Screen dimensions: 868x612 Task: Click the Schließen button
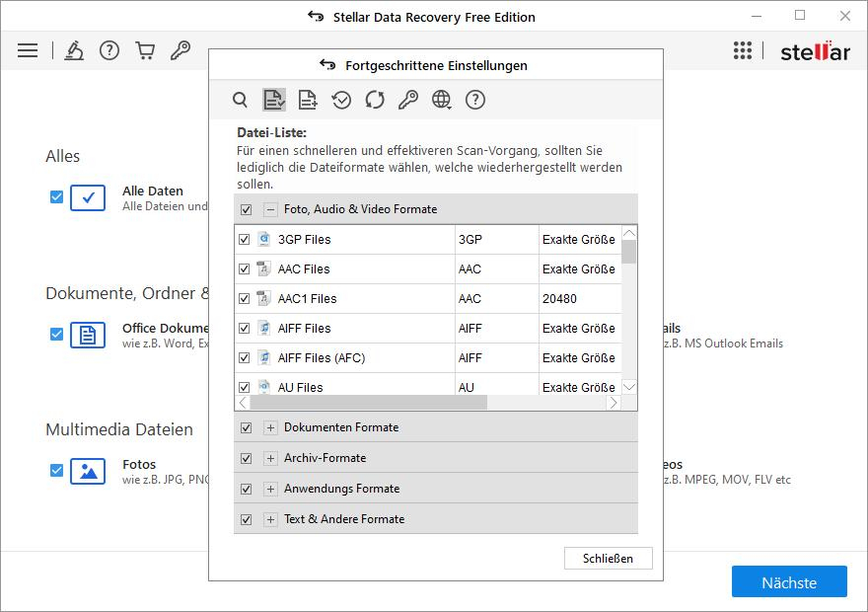tap(609, 559)
